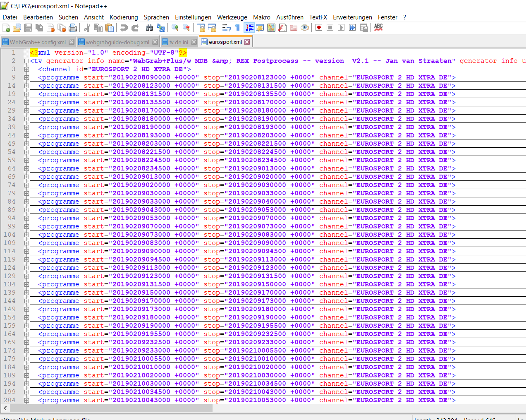Screen dimensions: 526x420
Task: Click the Zoom In magnifier icon
Action: (175, 28)
